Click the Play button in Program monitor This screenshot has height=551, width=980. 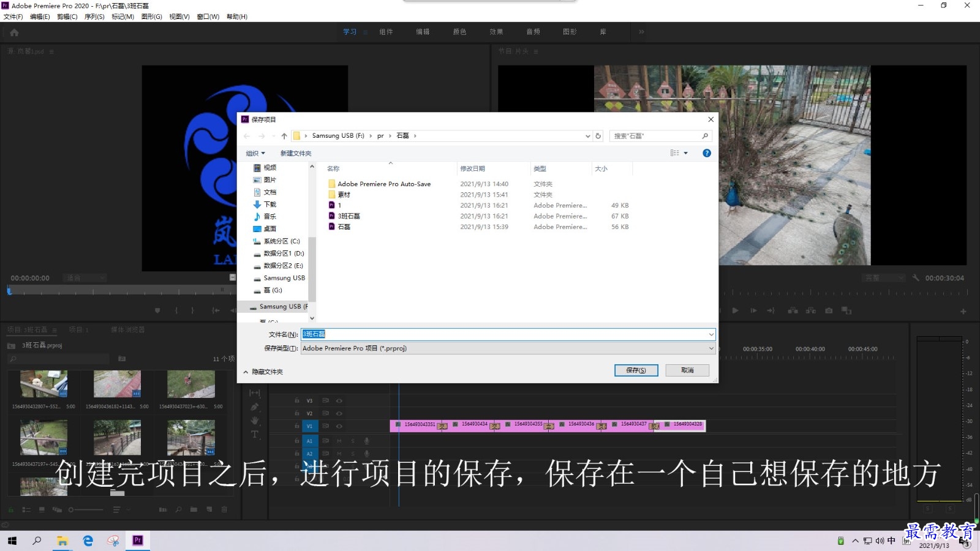coord(735,311)
